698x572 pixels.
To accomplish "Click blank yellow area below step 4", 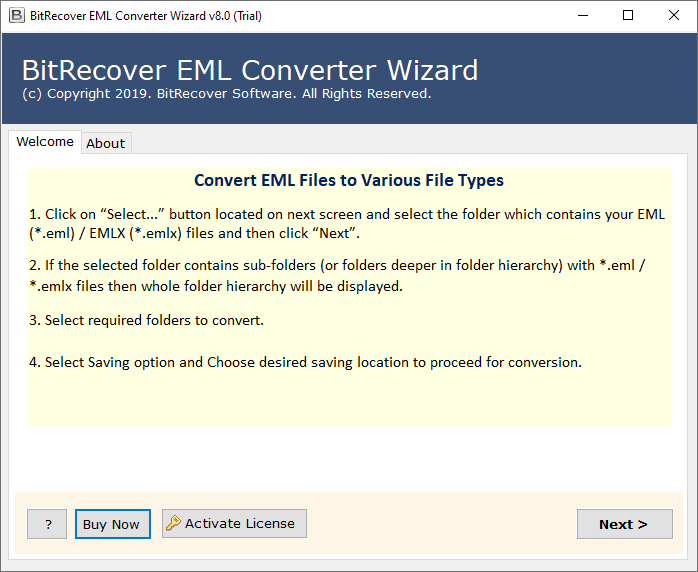I will [349, 402].
